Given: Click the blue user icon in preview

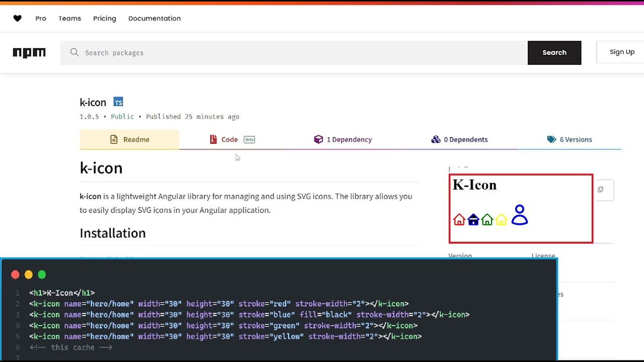Looking at the screenshot, I should [520, 215].
